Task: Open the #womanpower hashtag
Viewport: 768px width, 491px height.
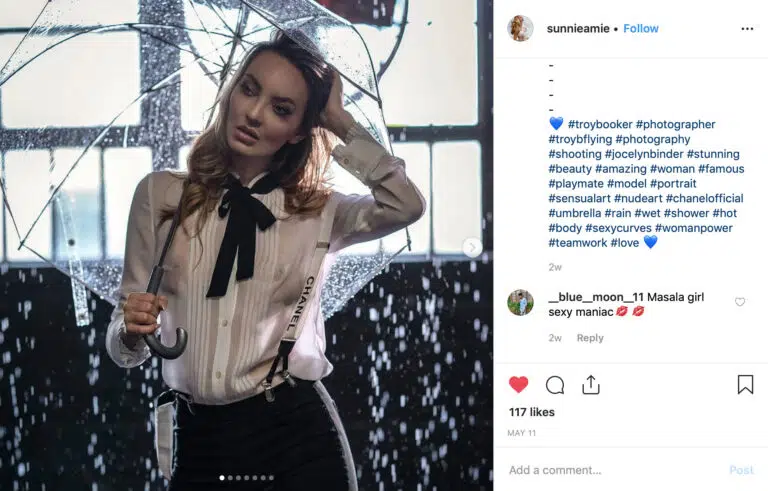Action: 694,228
